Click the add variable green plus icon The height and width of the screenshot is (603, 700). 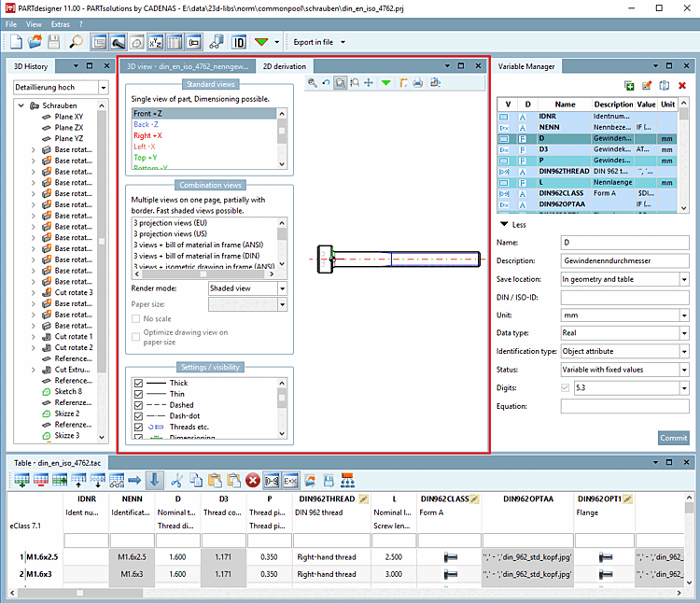[630, 85]
